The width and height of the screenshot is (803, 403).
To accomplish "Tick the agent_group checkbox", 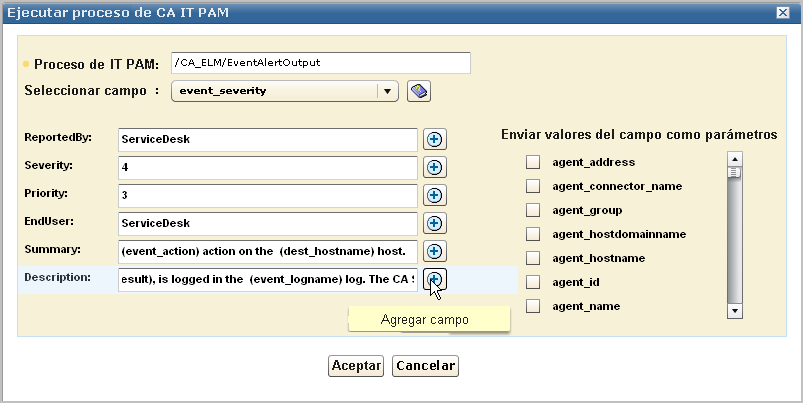I will 533,210.
